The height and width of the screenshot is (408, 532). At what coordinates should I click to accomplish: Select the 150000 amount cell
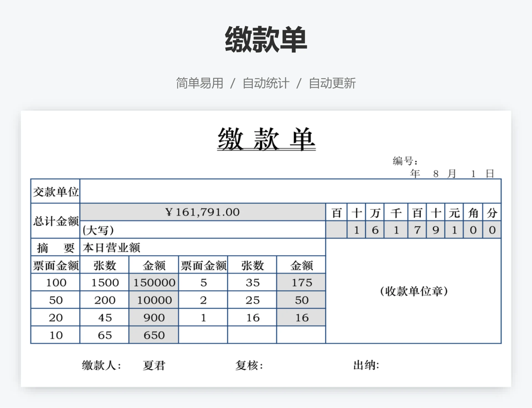coord(154,283)
